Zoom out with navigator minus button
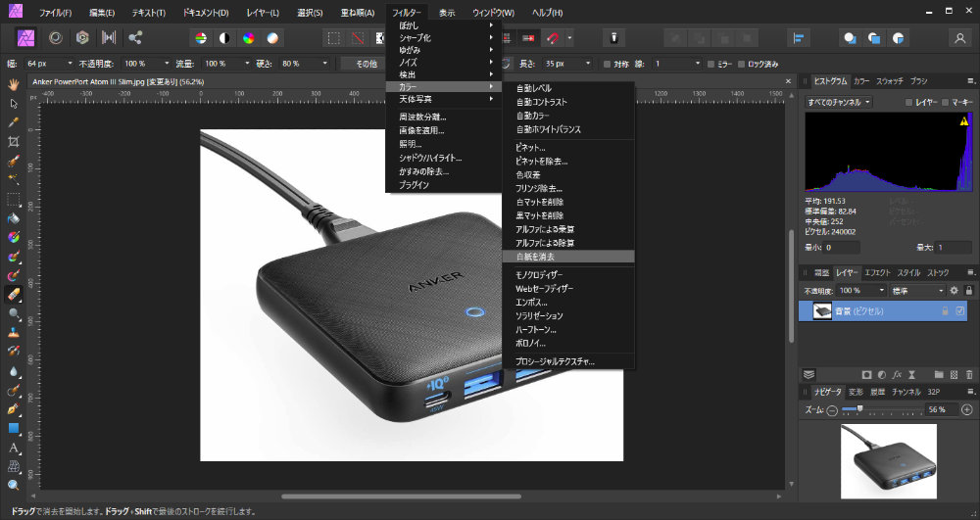 [x=832, y=410]
